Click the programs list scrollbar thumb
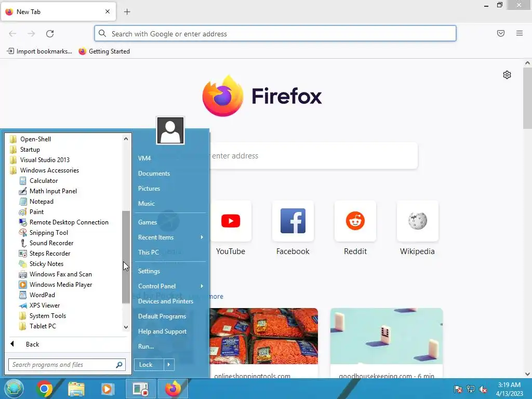Screen dimensions: 532x399 (x=126, y=257)
